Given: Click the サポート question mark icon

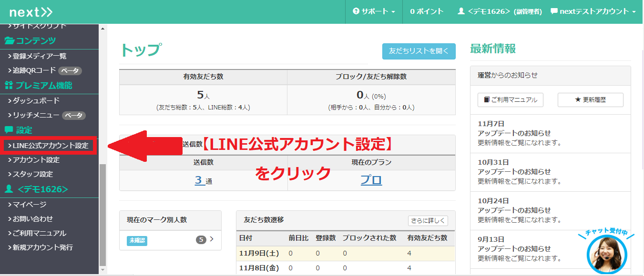Looking at the screenshot, I should pyautogui.click(x=356, y=11).
